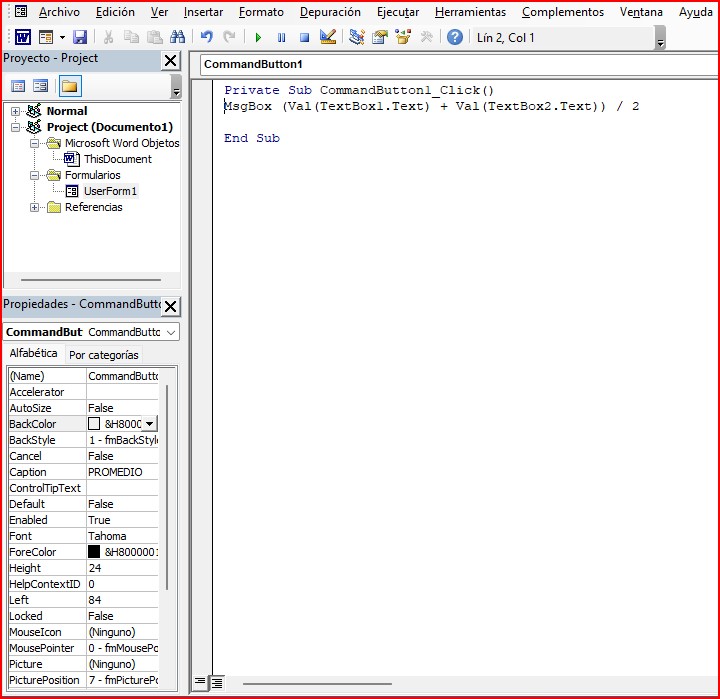The image size is (720, 699).
Task: Switch to full module view button
Action: [217, 683]
